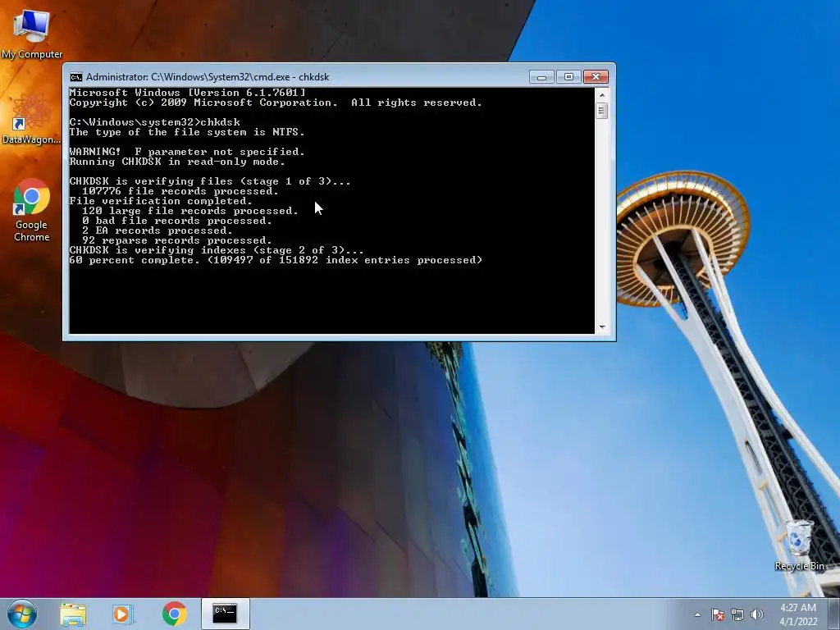Viewport: 840px width, 630px height.
Task: Click the '60 percent complete' progress line
Action: 276,260
